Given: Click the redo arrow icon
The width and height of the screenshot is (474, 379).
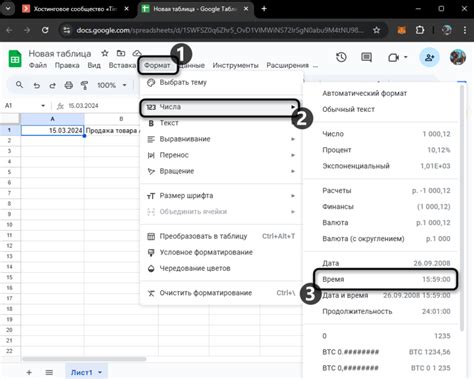Looking at the screenshot, I should coord(52,85).
